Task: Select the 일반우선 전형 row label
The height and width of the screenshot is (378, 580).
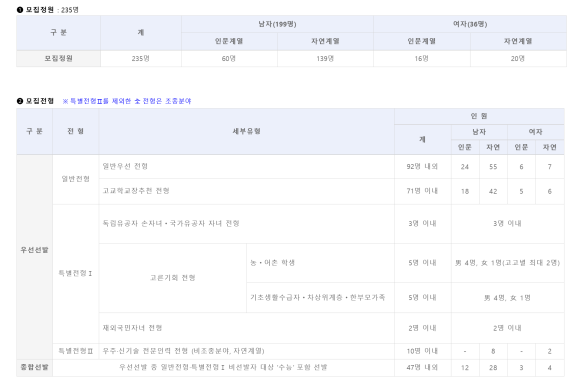Action: click(125, 166)
